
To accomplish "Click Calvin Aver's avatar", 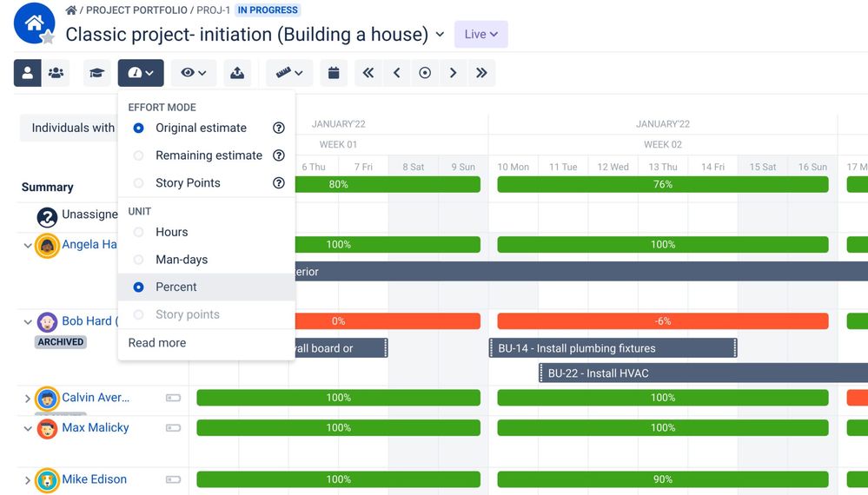I will tap(47, 399).
